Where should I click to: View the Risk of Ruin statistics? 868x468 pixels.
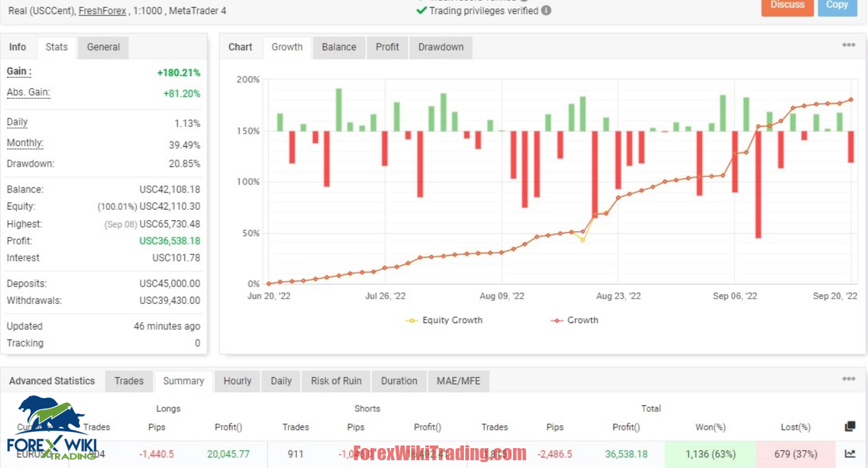(x=336, y=380)
